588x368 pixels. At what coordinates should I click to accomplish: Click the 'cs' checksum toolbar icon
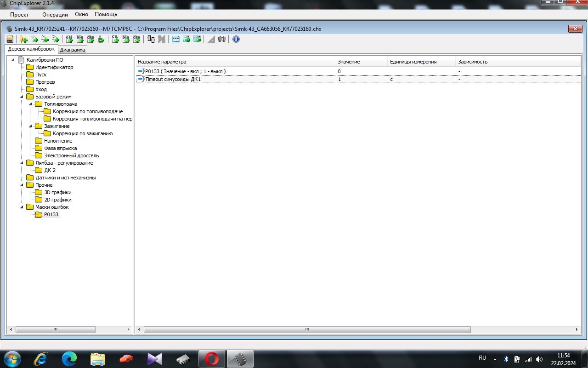(x=115, y=40)
